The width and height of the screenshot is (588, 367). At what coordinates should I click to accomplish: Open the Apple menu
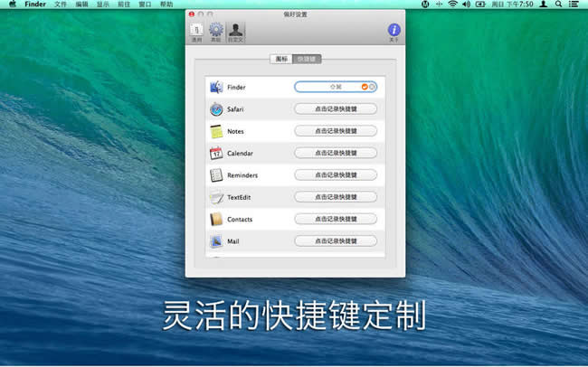point(13,5)
